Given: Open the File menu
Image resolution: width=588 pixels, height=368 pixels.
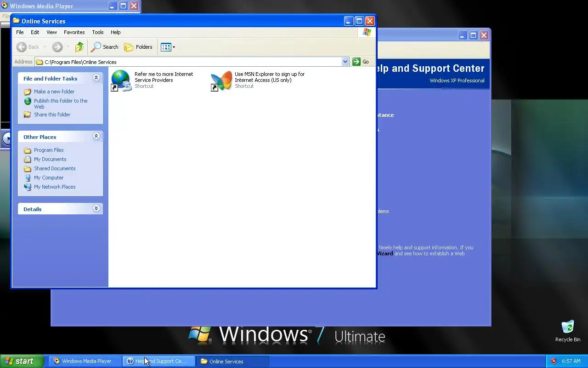Looking at the screenshot, I should coord(20,32).
